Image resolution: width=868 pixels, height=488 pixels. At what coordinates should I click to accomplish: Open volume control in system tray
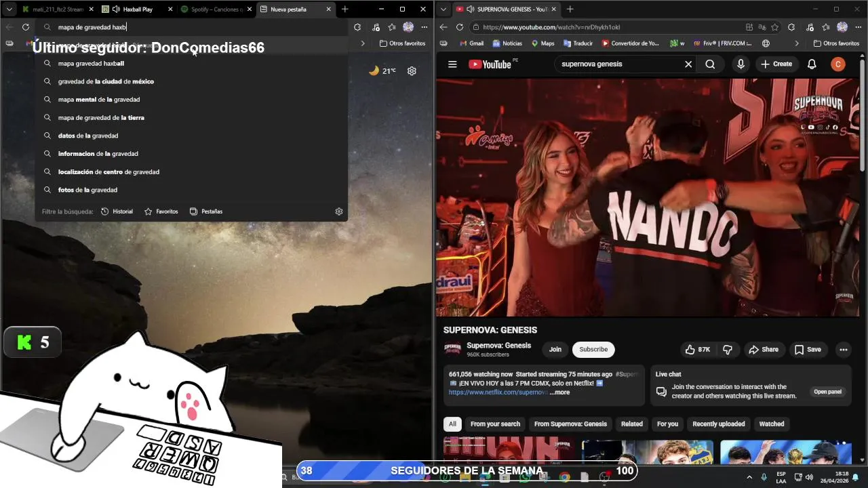click(x=809, y=477)
